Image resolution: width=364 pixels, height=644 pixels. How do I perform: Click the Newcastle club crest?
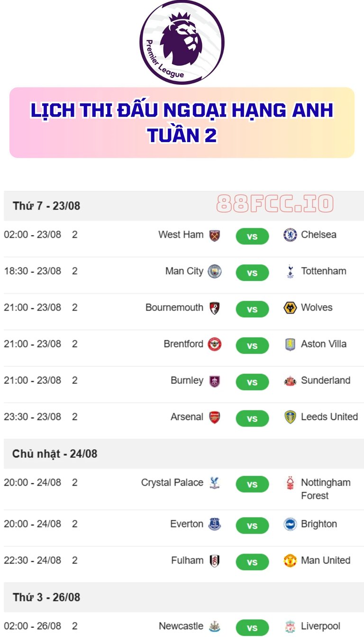coord(215,627)
